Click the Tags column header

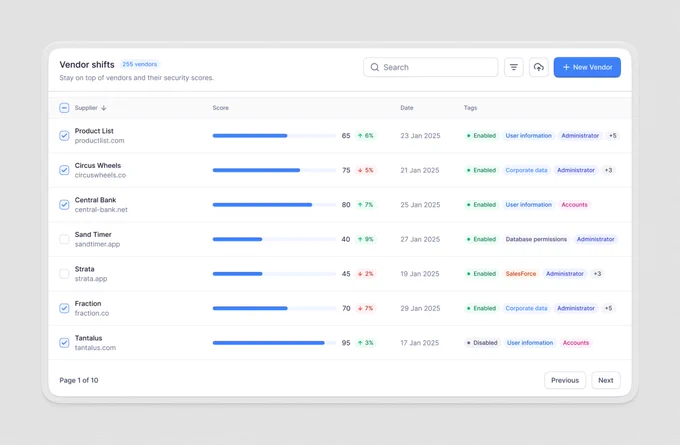pyautogui.click(x=471, y=108)
